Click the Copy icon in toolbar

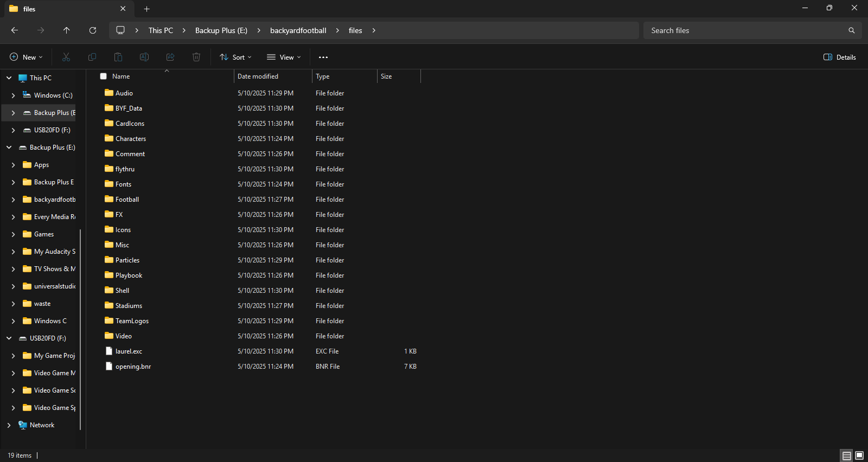coord(92,57)
